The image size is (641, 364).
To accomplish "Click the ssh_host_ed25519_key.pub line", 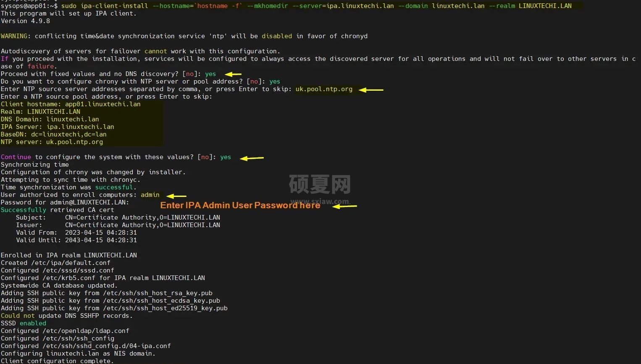I will (114, 308).
